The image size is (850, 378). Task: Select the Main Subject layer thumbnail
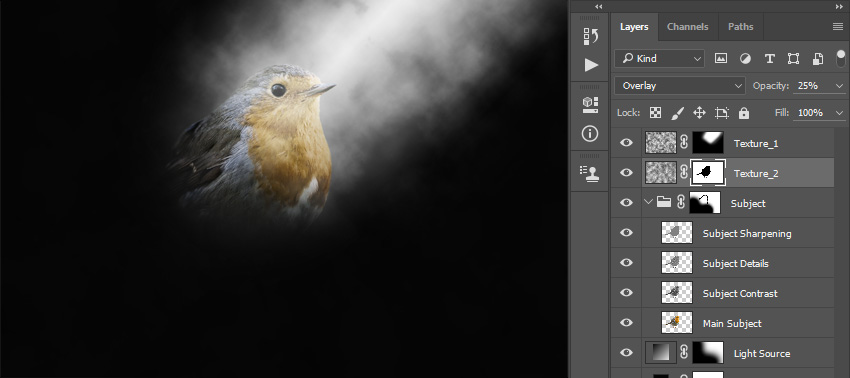(x=677, y=323)
